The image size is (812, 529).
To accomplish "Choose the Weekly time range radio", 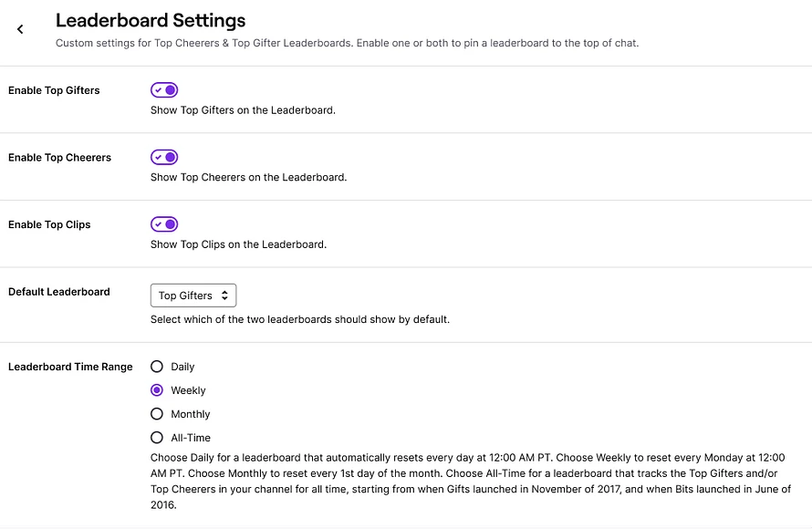I will tap(157, 390).
